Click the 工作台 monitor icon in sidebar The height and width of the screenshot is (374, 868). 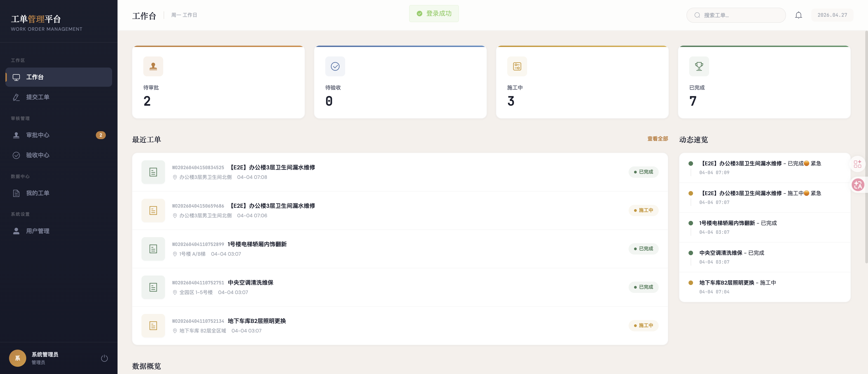[16, 77]
